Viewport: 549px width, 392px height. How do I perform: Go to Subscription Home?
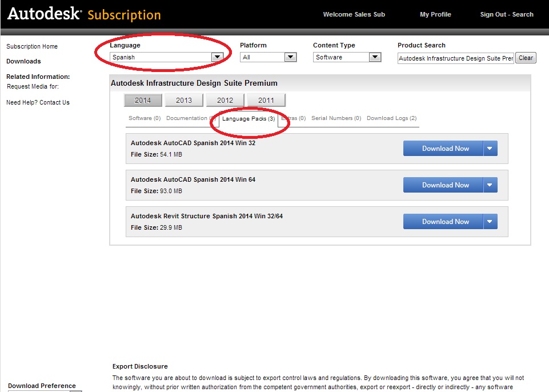[32, 46]
